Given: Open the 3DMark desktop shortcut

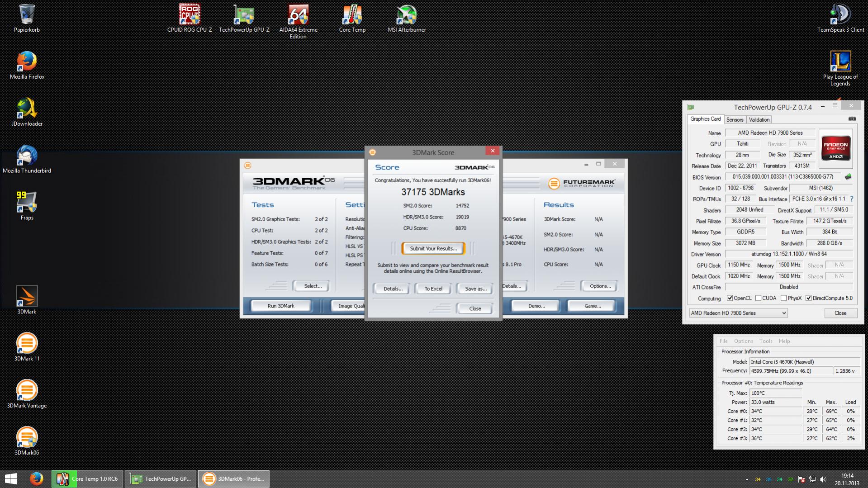Looking at the screenshot, I should [x=27, y=300].
